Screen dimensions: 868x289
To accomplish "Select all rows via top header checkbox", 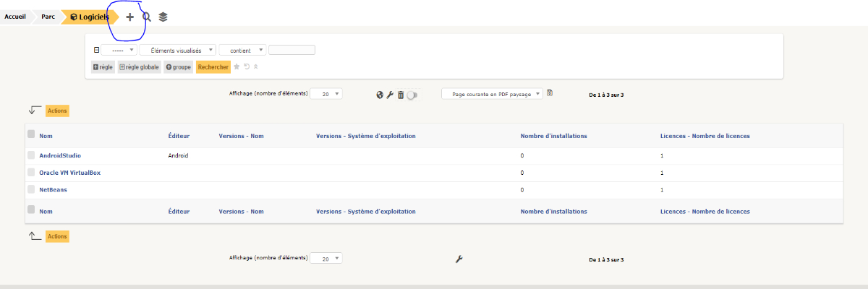I will [x=31, y=134].
